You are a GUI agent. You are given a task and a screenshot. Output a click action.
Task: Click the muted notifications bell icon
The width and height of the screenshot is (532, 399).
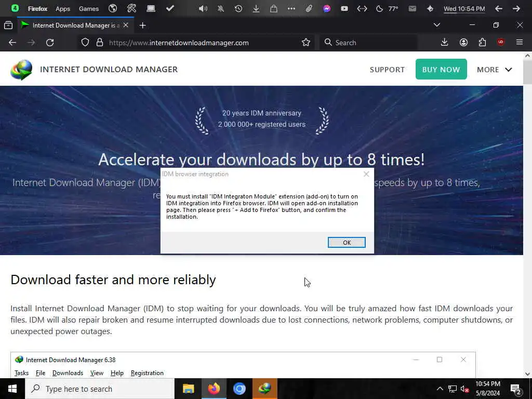coord(220,8)
